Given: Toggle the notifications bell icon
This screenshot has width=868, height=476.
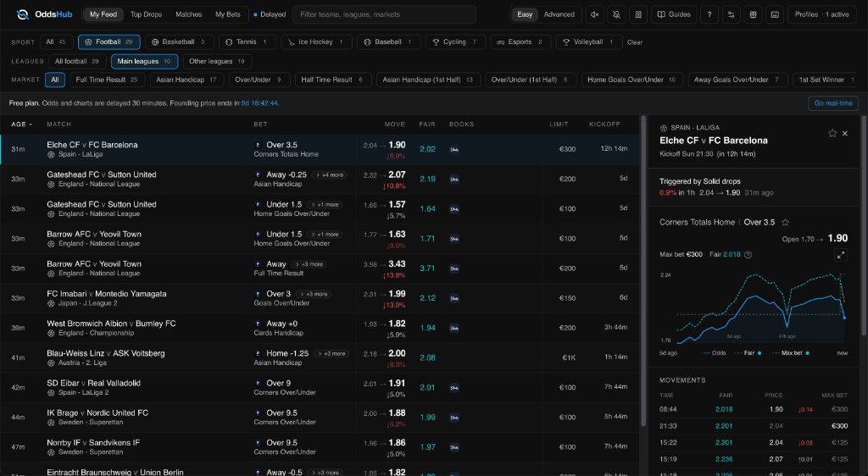Looking at the screenshot, I should point(616,14).
